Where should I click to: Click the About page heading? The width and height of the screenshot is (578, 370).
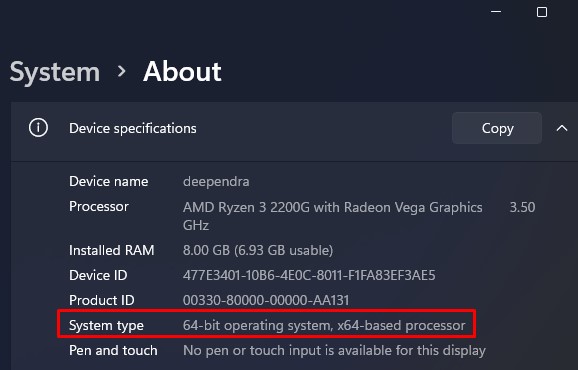[x=182, y=71]
